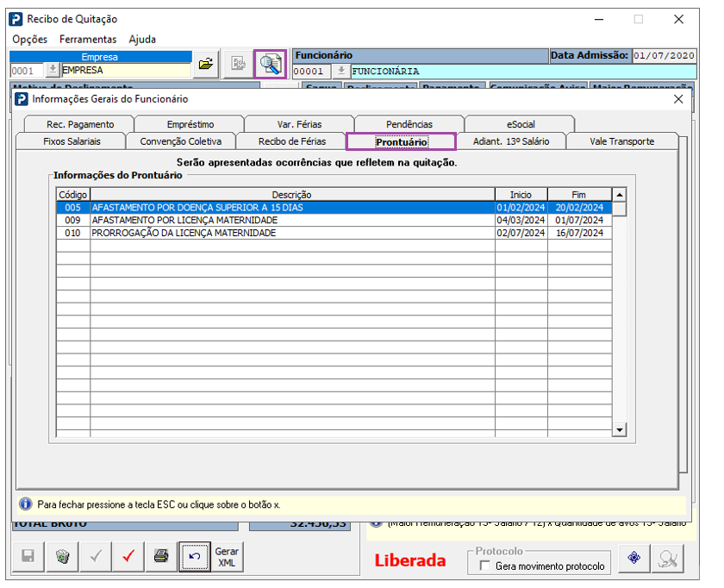
Task: Click the magnifier-over-document employee info icon
Action: click(270, 64)
